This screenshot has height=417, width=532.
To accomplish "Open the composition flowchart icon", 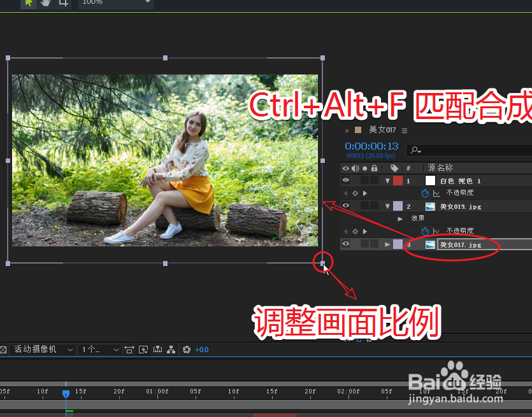I will pyautogui.click(x=171, y=350).
